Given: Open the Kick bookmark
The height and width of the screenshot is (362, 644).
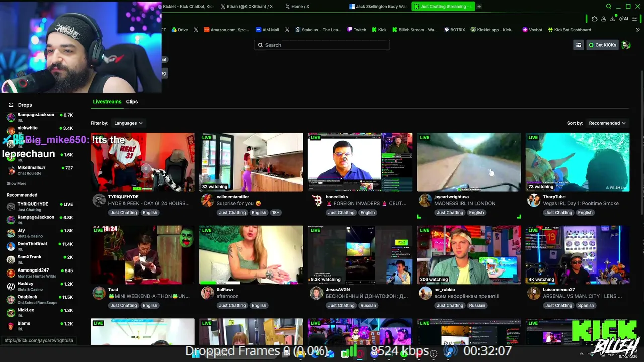Looking at the screenshot, I should 379,30.
